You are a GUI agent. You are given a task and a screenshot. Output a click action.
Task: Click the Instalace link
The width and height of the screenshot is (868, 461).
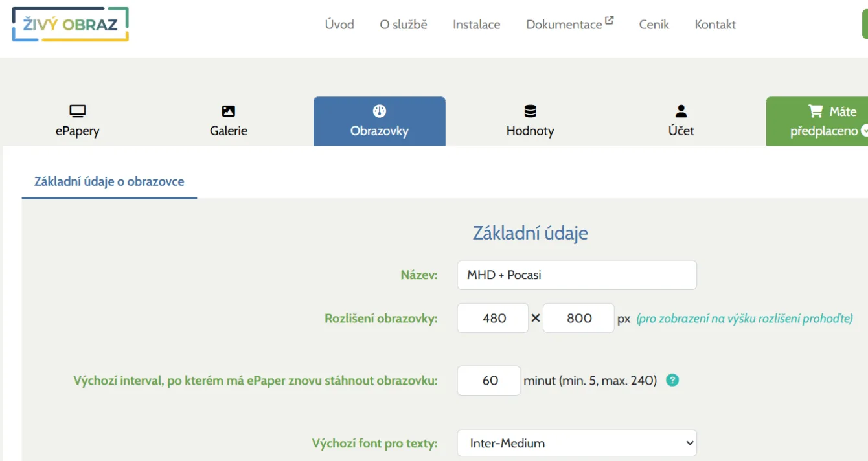click(x=476, y=24)
